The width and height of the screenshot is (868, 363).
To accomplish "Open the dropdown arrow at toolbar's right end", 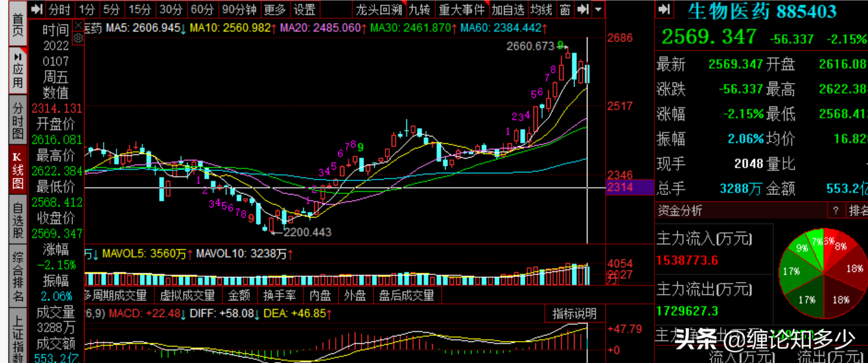I will coord(598,9).
